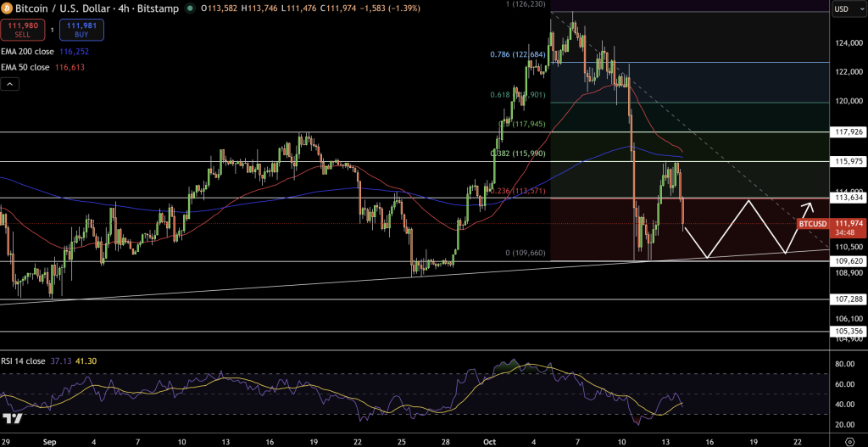Select the 117,926 horizontal line price tag
The height and width of the screenshot is (447, 868).
click(x=849, y=131)
